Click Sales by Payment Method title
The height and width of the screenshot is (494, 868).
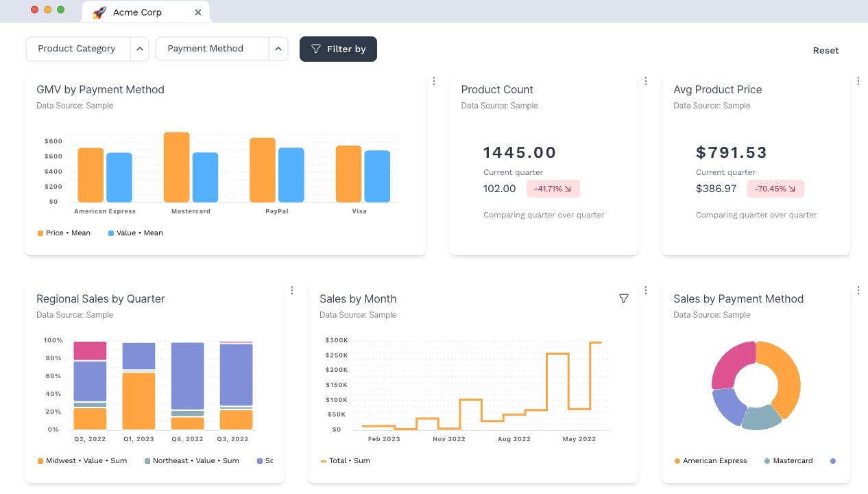click(738, 298)
